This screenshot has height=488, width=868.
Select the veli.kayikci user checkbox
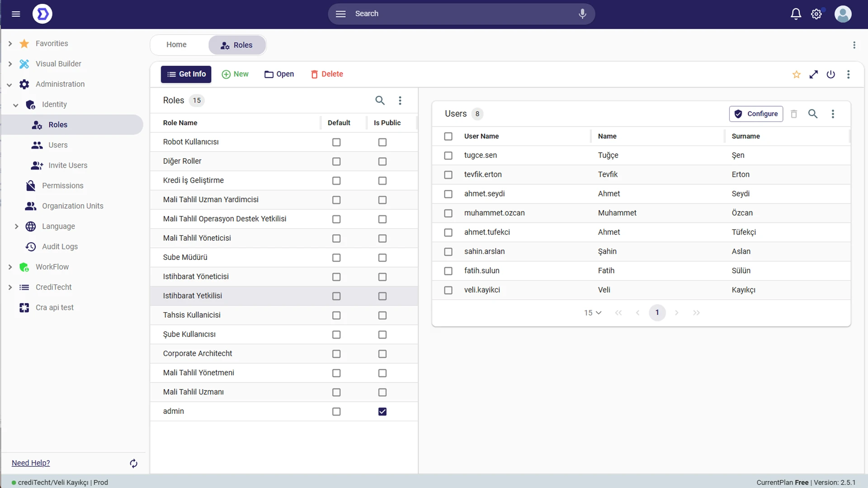click(x=448, y=290)
